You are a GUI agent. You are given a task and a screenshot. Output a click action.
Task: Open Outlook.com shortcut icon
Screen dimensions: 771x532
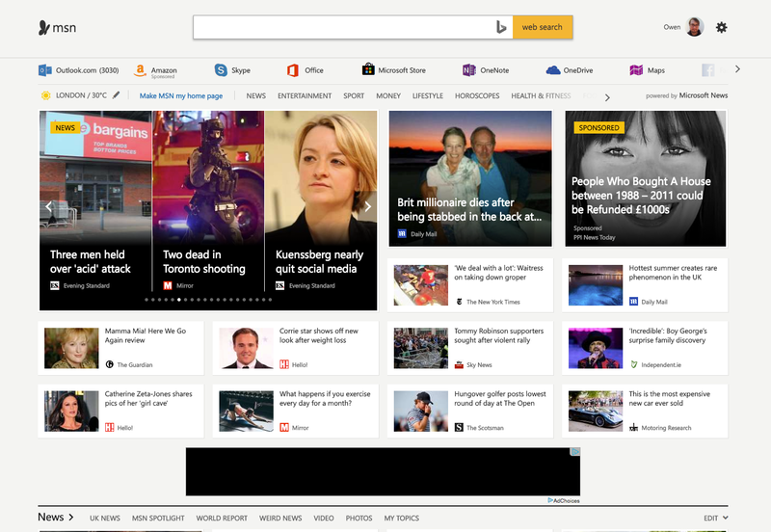click(44, 70)
